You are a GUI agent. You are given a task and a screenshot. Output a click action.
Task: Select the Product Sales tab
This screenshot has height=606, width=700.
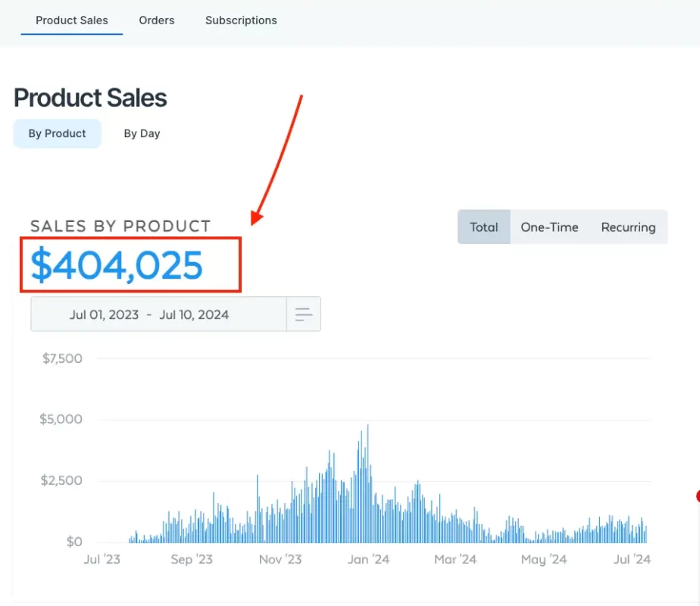(72, 20)
